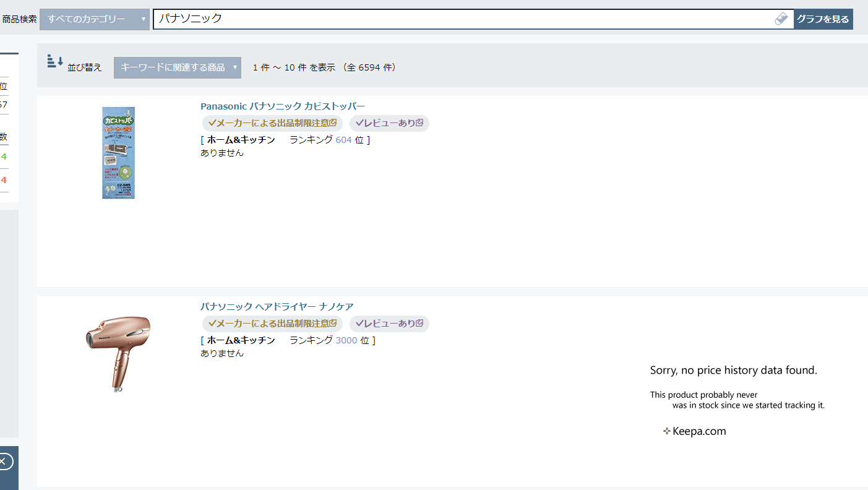
Task: Click レビューあり badge on カビストッパー item
Action: (x=389, y=123)
